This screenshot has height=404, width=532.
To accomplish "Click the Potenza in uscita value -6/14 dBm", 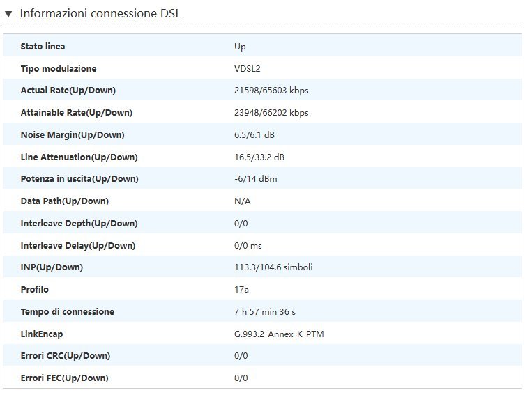I will tap(255, 179).
